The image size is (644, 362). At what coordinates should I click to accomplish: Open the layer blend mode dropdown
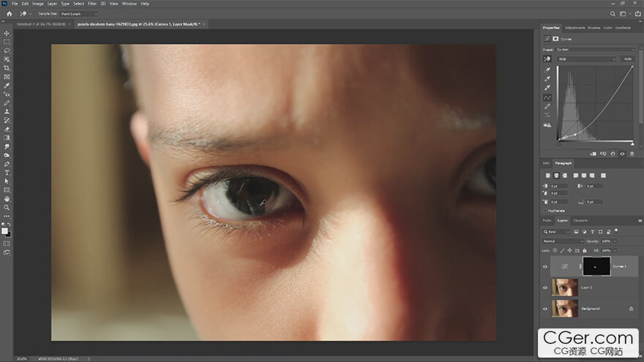563,241
